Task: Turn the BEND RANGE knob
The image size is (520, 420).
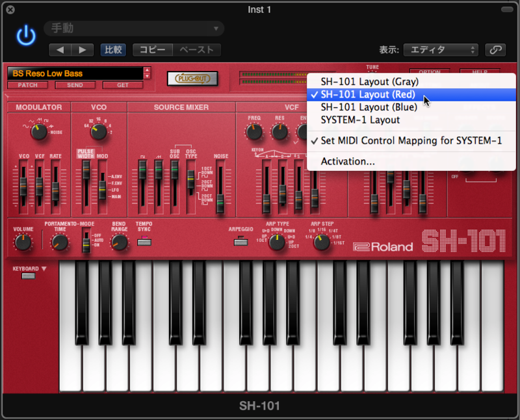Action: pos(120,243)
